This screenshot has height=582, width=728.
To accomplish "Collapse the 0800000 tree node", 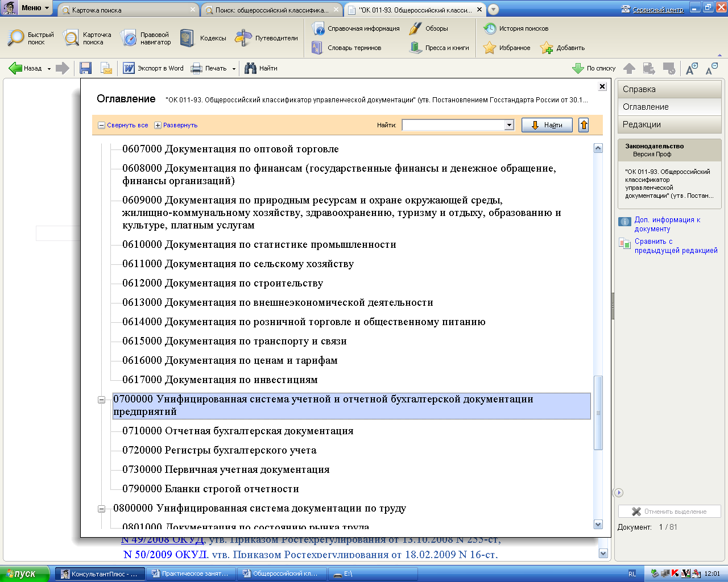I will (x=101, y=509).
